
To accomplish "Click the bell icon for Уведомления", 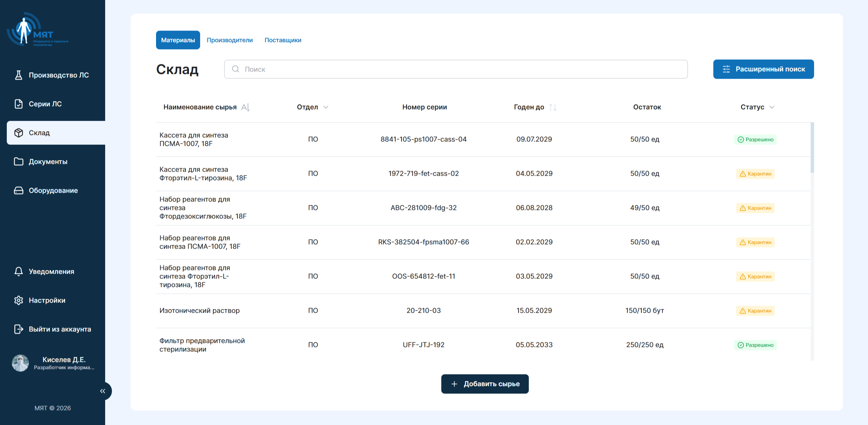I will pyautogui.click(x=19, y=271).
